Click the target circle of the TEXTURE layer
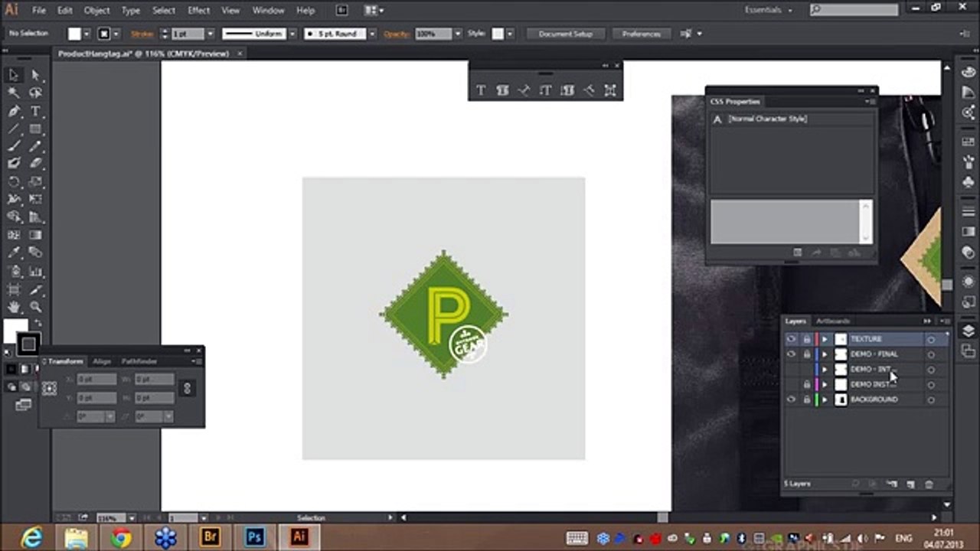The width and height of the screenshot is (980, 551). tap(931, 339)
